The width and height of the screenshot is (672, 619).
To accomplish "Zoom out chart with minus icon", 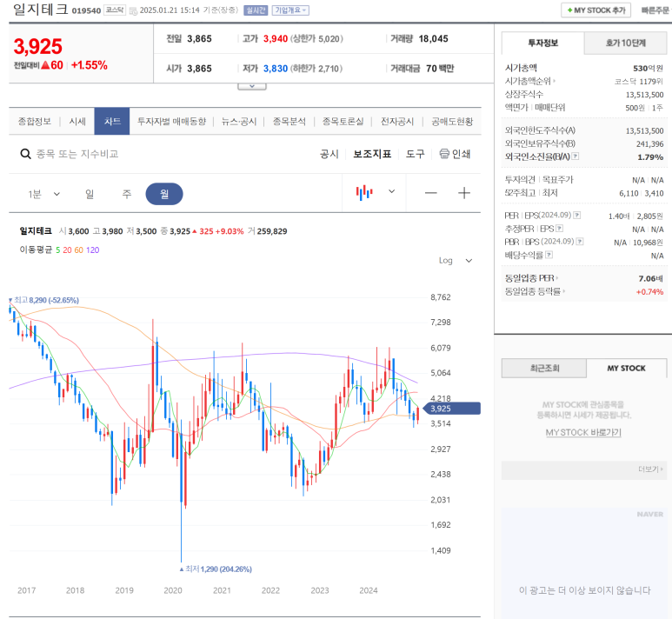I will (x=430, y=193).
